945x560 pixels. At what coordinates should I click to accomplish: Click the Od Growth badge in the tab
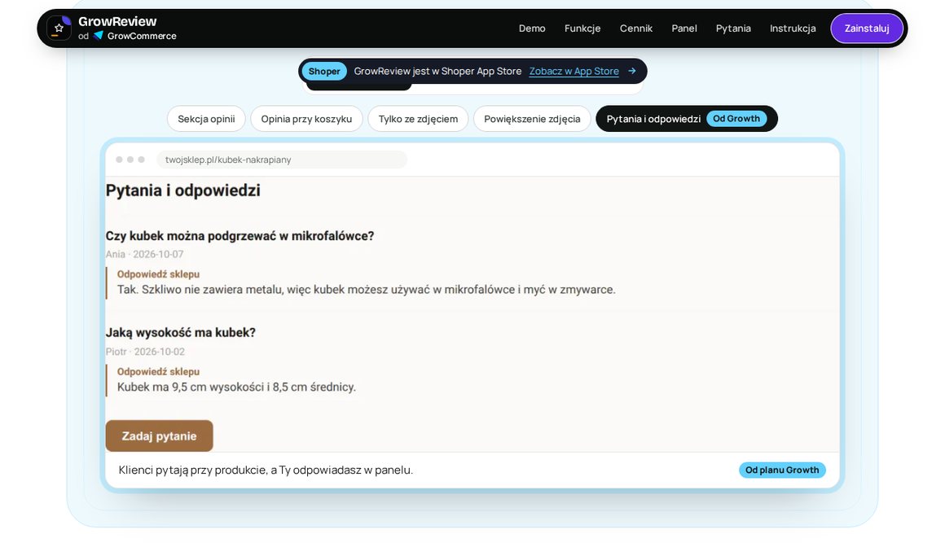pyautogui.click(x=736, y=119)
